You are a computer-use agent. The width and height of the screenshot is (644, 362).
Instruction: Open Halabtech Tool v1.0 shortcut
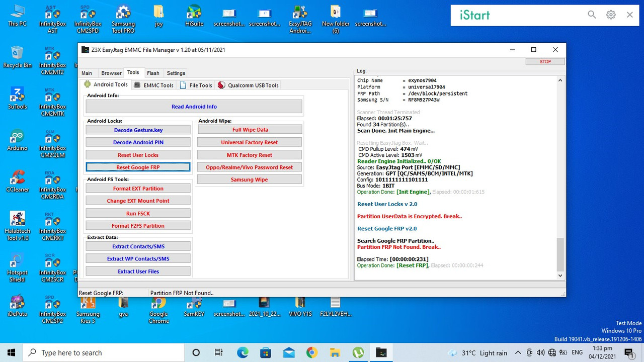(x=17, y=226)
